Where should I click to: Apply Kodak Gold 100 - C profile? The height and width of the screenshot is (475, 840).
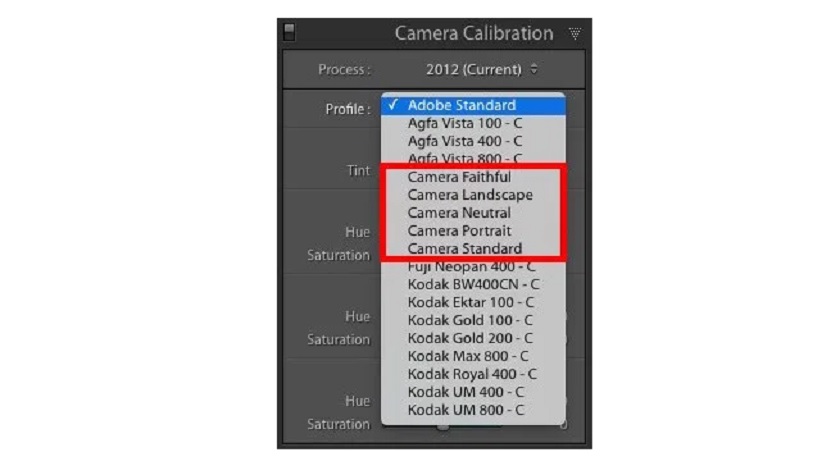coord(469,320)
